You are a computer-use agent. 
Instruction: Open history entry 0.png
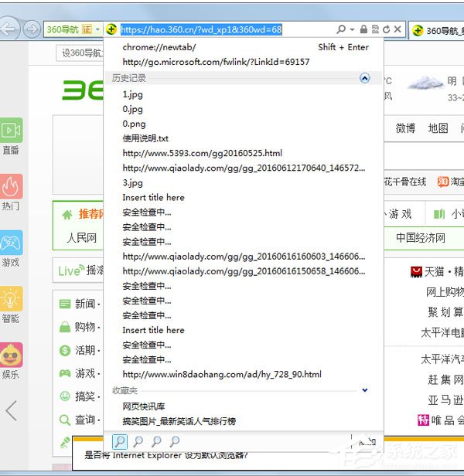tap(134, 124)
